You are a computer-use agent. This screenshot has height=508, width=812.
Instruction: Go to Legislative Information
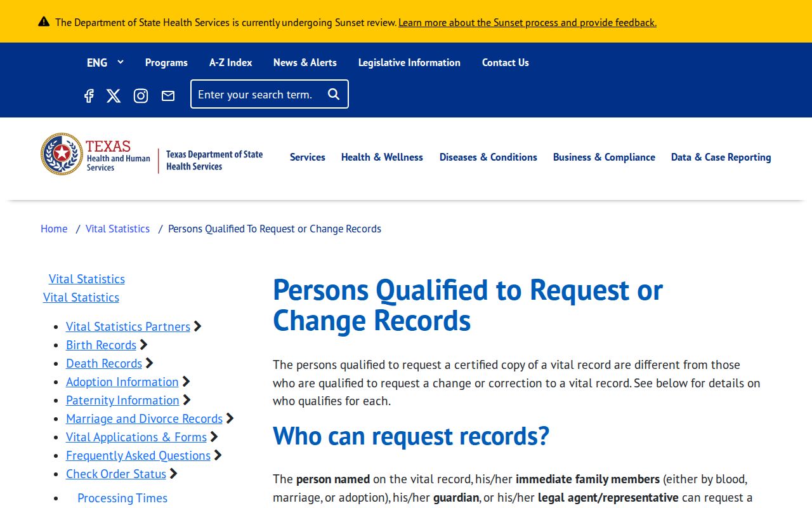(x=409, y=62)
